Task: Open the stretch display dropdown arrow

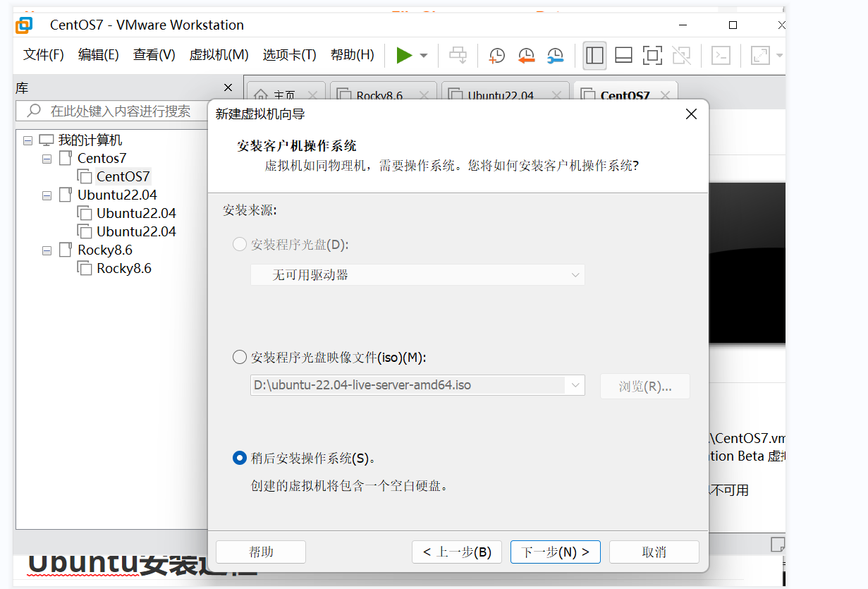Action: 779,56
